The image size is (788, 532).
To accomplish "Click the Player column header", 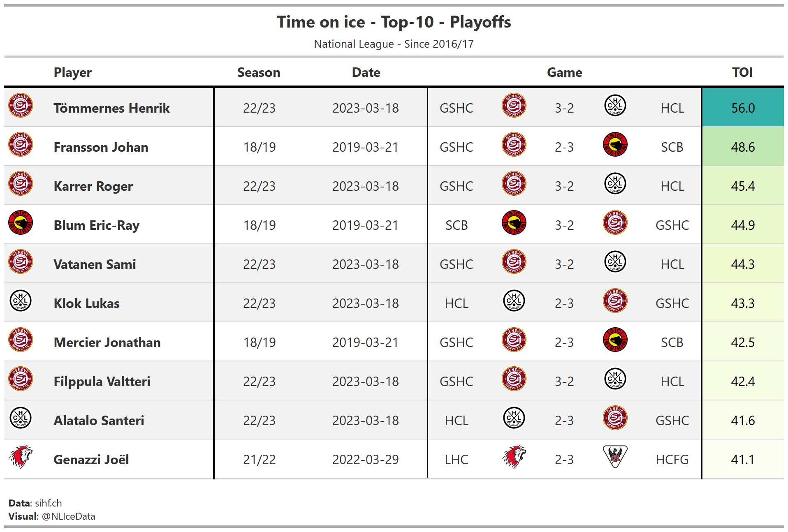I will pyautogui.click(x=72, y=72).
